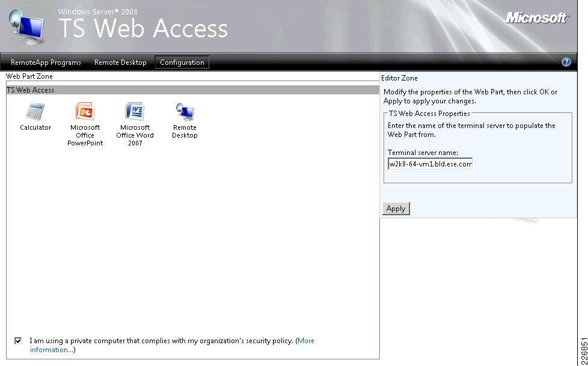Image resolution: width=588 pixels, height=366 pixels.
Task: Launch the Remote Desktop program icon
Action: pyautogui.click(x=185, y=112)
